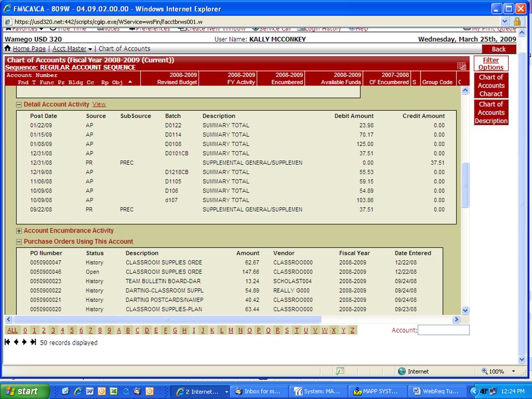The height and width of the screenshot is (399, 532).
Task: Filter accounts starting with letter A
Action: (x=119, y=330)
